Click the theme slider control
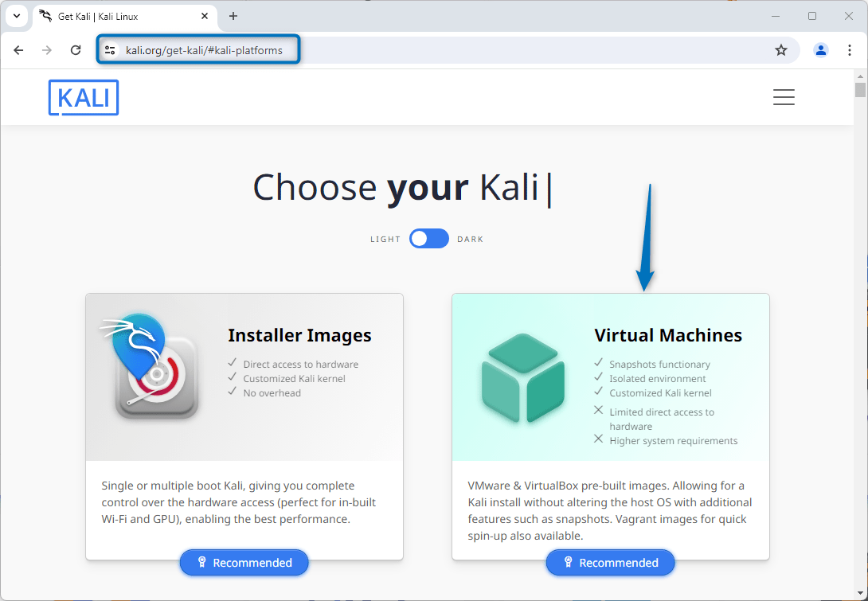The height and width of the screenshot is (601, 868). pyautogui.click(x=428, y=238)
